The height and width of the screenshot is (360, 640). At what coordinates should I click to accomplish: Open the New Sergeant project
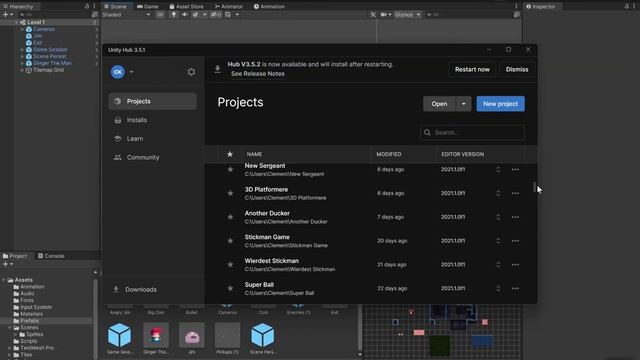coord(265,166)
